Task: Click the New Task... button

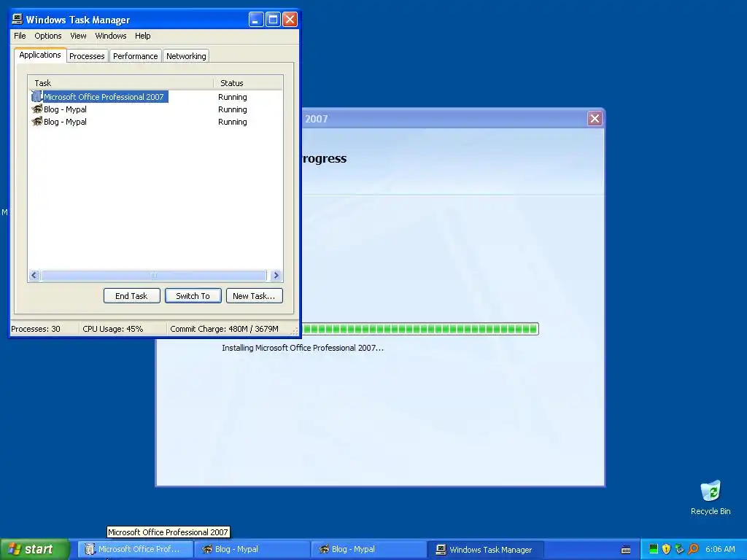Action: (254, 296)
